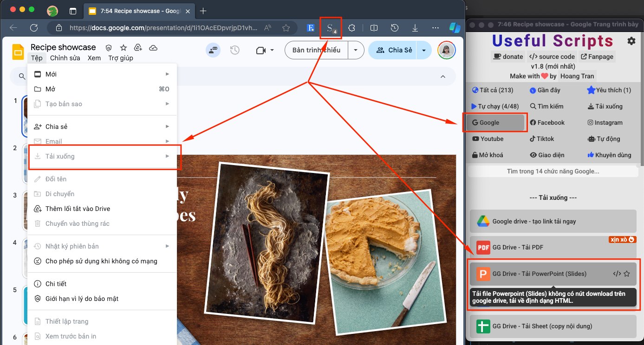Start the Bản trình chiếu slideshow button
Viewport: 644px width, 345px height.
[317, 50]
